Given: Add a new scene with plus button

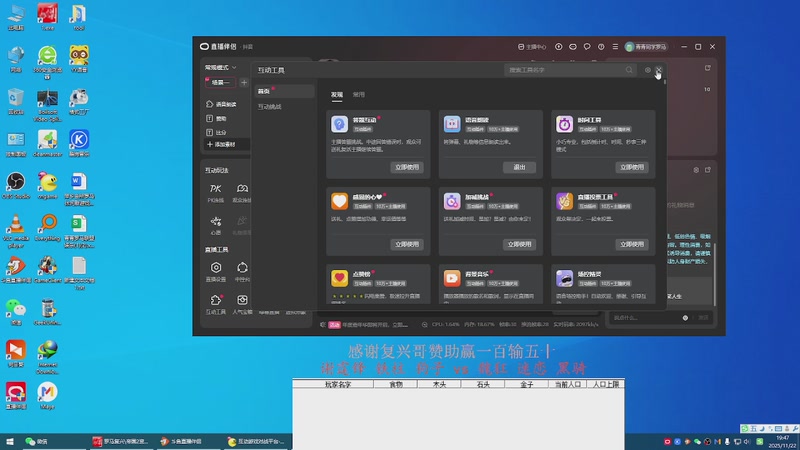Looking at the screenshot, I should point(244,83).
